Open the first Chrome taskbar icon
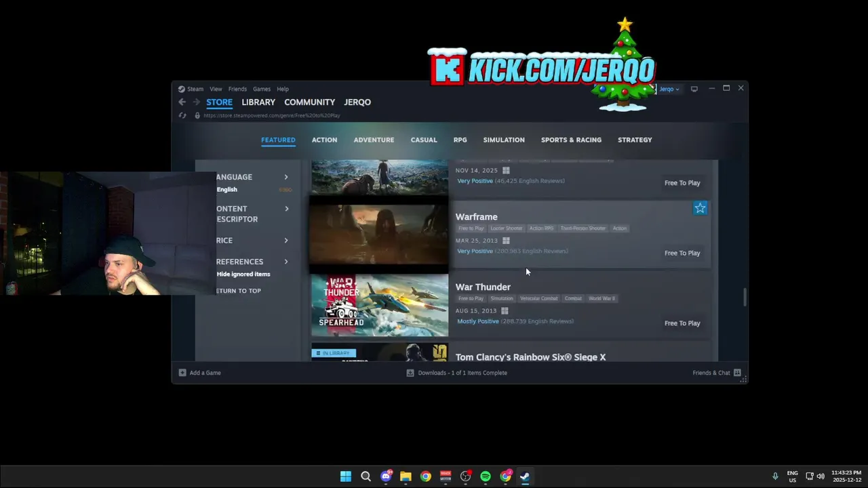The image size is (868, 488). coord(425,476)
